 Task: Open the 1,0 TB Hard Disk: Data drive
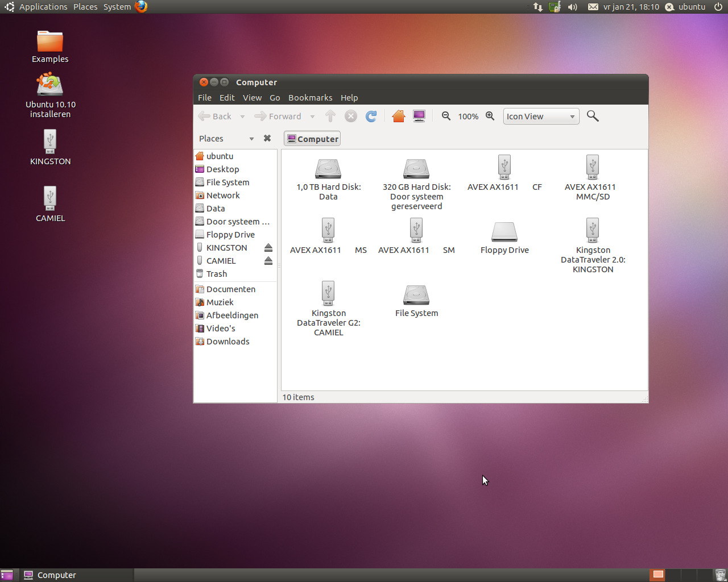328,169
